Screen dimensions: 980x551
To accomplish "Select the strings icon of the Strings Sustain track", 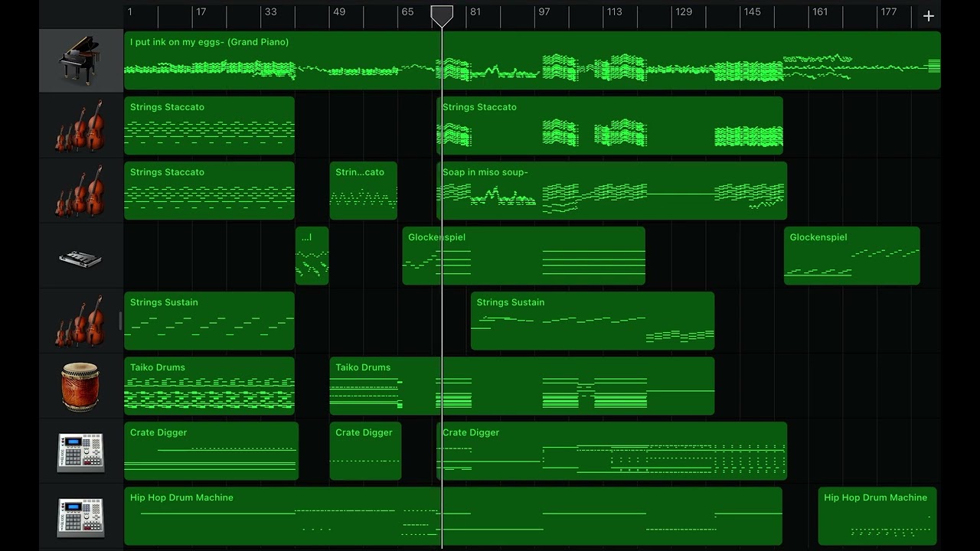I will coord(80,321).
